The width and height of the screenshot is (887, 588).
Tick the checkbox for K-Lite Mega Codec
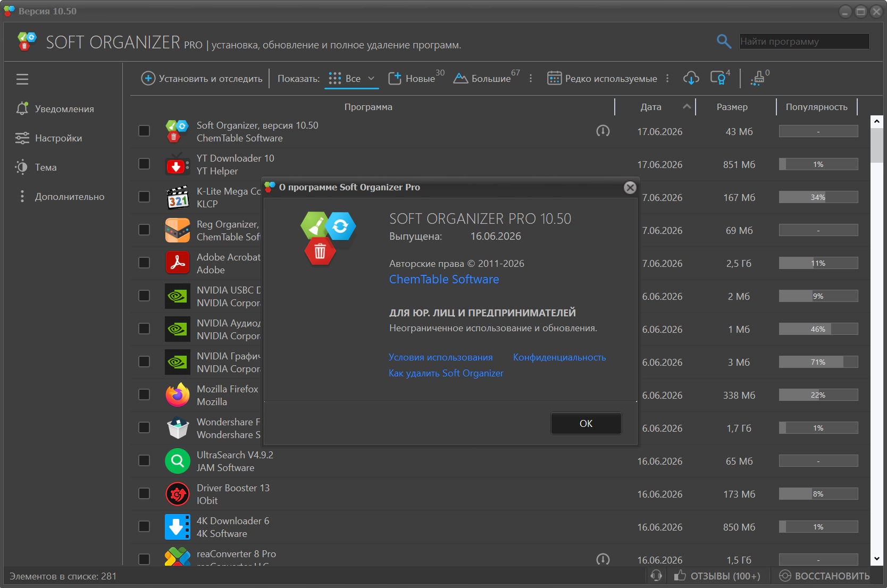coord(144,197)
